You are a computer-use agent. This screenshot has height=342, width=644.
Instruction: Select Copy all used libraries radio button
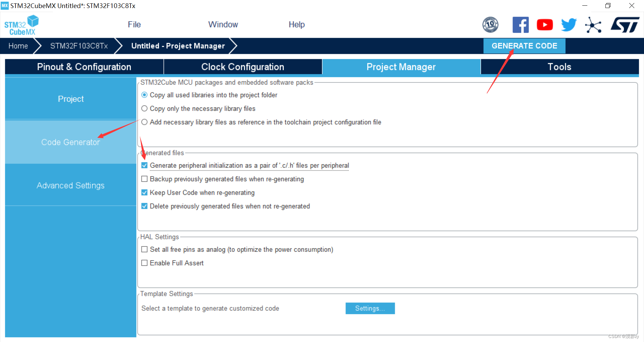coord(145,95)
